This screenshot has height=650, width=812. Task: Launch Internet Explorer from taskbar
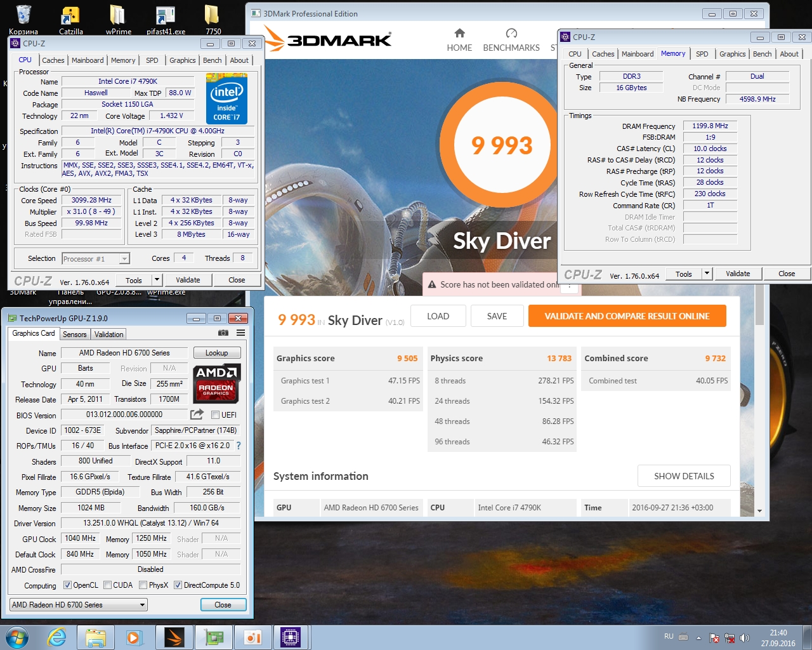[57, 637]
